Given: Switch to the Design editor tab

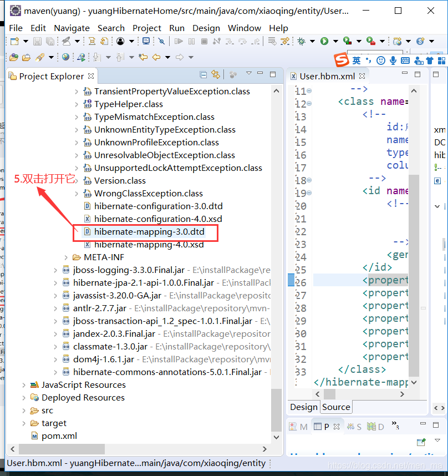Looking at the screenshot, I should pyautogui.click(x=304, y=407).
